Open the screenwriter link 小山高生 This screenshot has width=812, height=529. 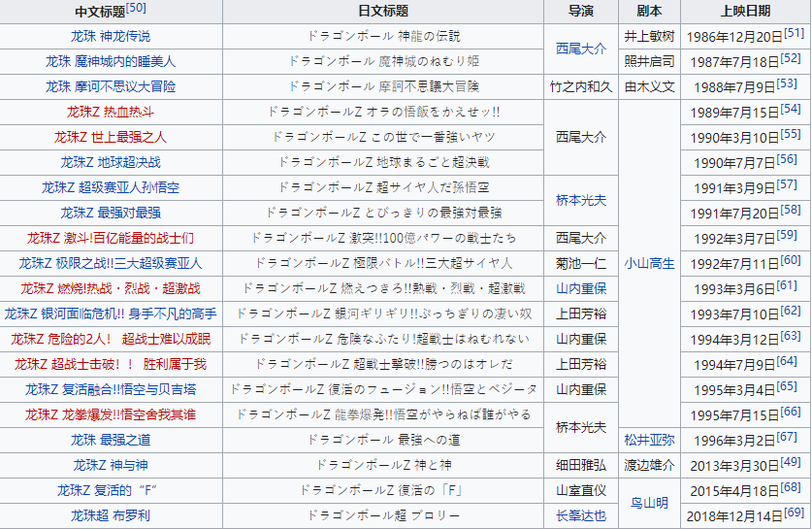coord(649,264)
